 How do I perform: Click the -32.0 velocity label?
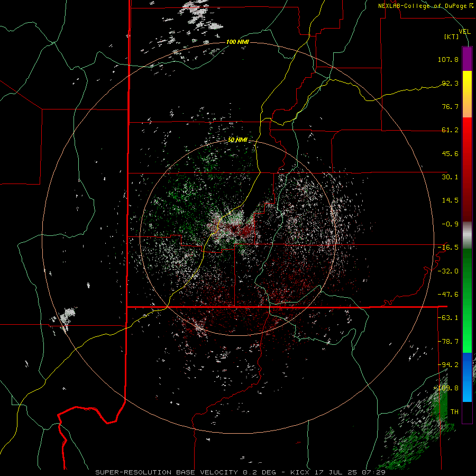click(448, 271)
